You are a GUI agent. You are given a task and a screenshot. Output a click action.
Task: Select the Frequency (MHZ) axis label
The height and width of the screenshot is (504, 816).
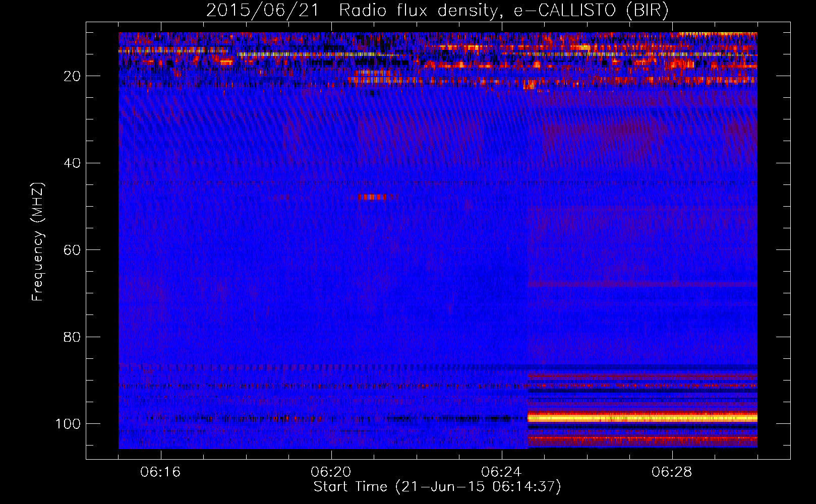pyautogui.click(x=38, y=242)
